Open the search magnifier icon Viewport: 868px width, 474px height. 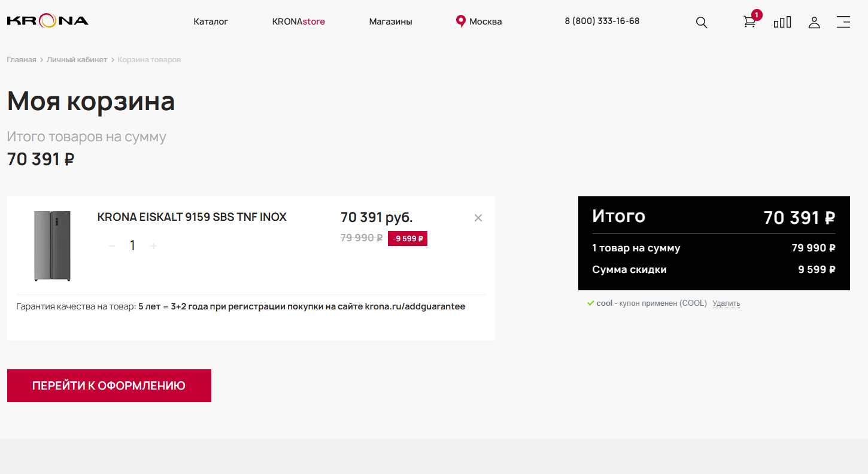[702, 23]
